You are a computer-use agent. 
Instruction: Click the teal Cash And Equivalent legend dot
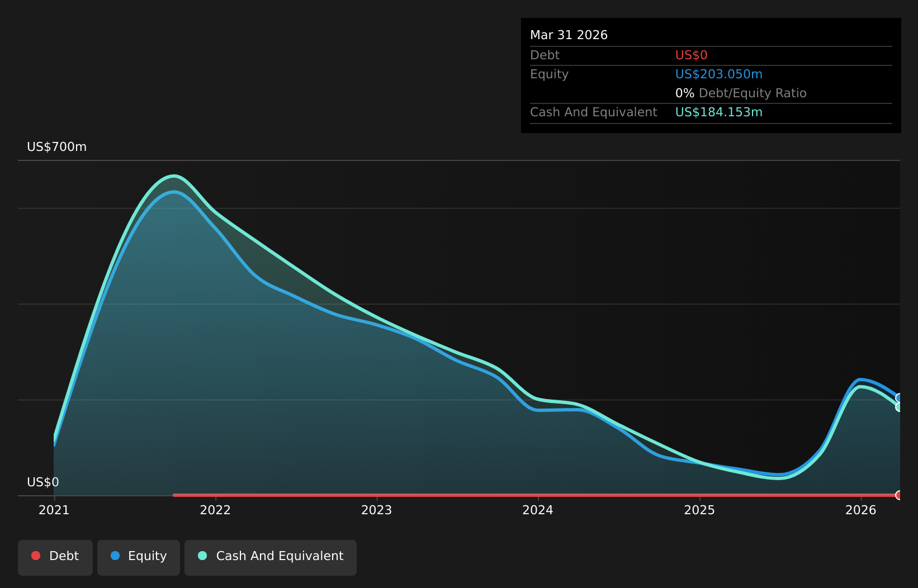pos(202,556)
